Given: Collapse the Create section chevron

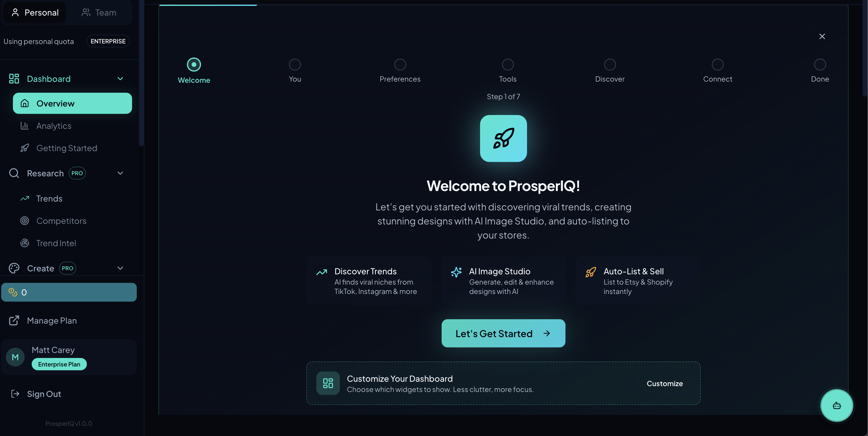Looking at the screenshot, I should pos(120,268).
